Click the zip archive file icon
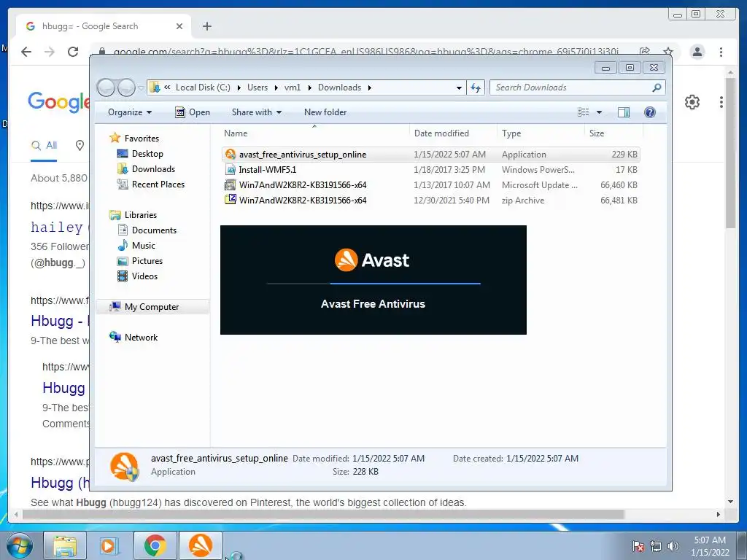 tap(231, 200)
